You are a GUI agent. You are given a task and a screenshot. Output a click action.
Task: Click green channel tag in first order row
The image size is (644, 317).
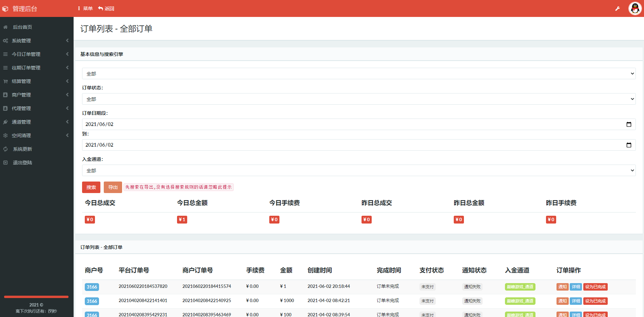(x=520, y=287)
